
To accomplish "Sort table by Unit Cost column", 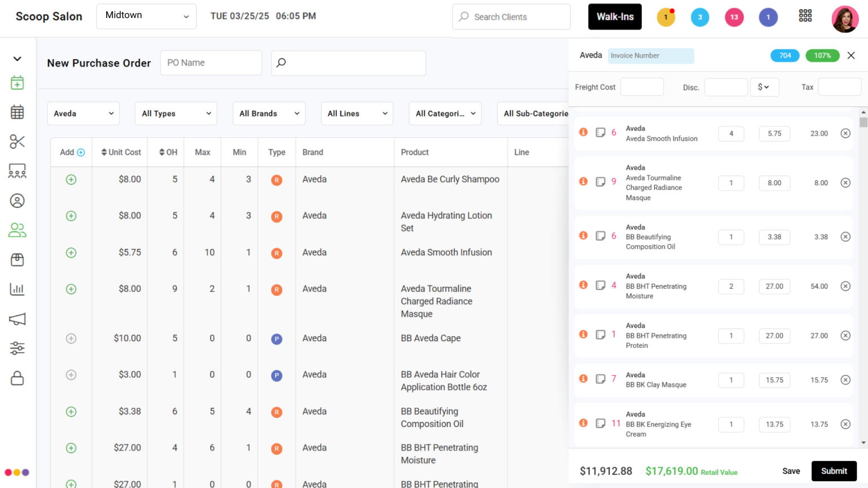I will pyautogui.click(x=121, y=152).
